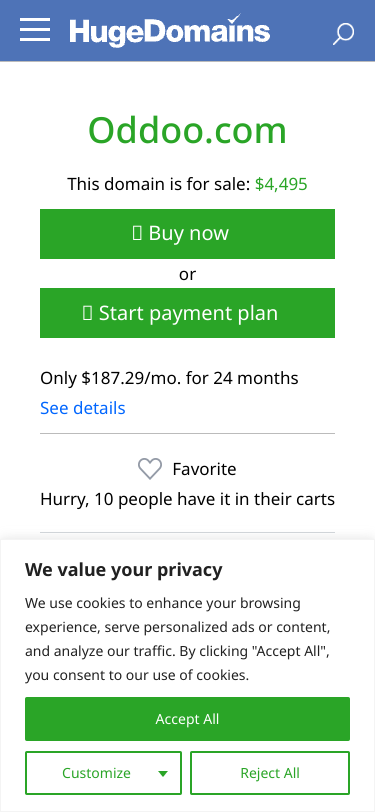This screenshot has height=812, width=375.
Task: Click the Oddoo.com domain title
Action: (x=188, y=129)
